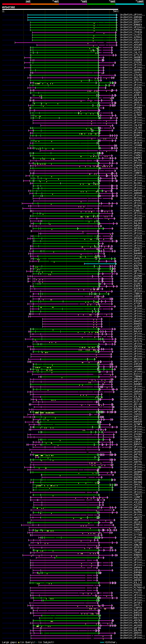Click the purple ~60% identity color segment
The image size is (146, 644).
(73, 4)
